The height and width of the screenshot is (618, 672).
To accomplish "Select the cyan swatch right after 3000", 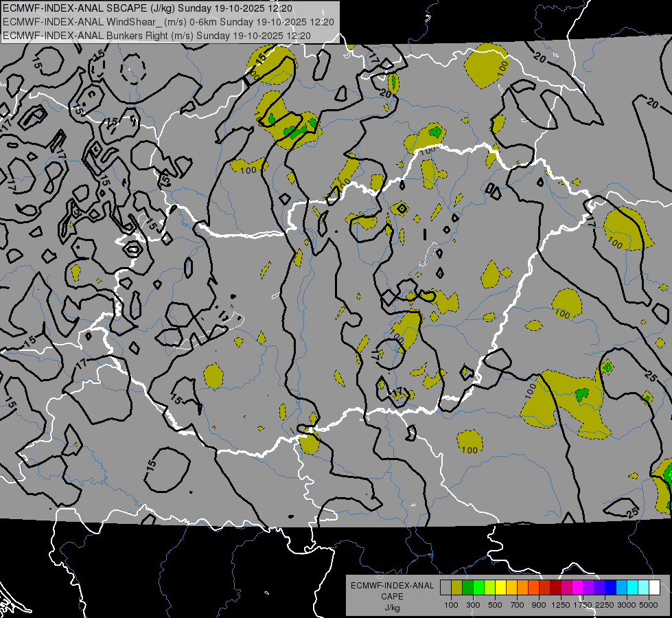I will (633, 588).
